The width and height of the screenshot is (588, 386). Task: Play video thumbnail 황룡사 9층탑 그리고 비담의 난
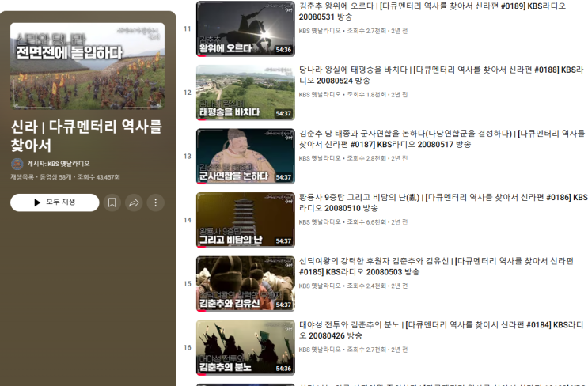(x=245, y=220)
